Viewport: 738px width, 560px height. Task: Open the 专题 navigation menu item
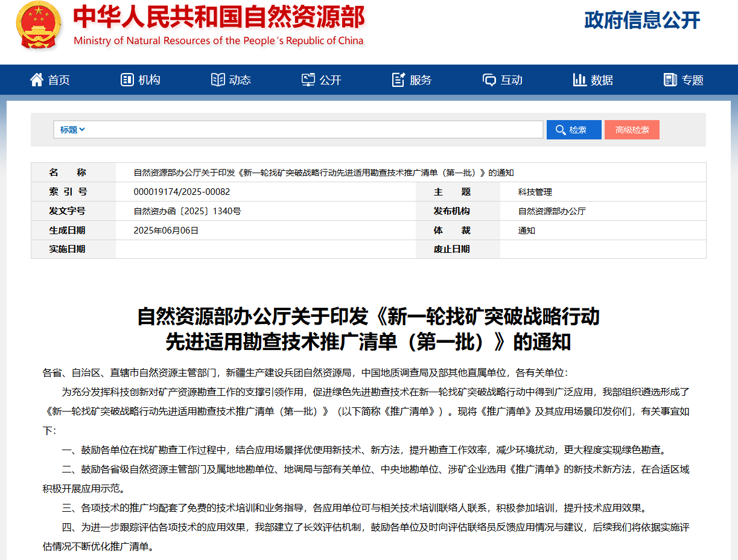pos(692,80)
